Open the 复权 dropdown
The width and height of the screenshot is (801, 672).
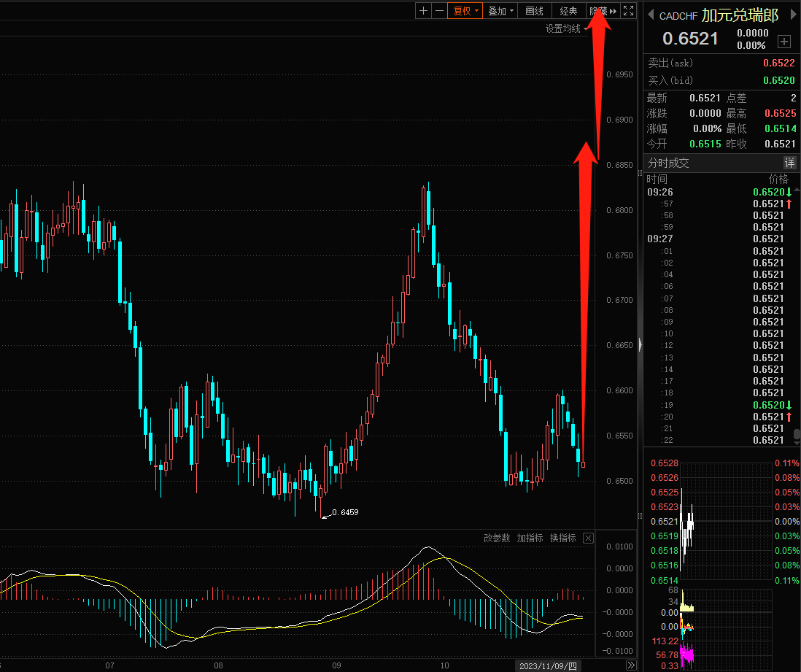pyautogui.click(x=465, y=11)
